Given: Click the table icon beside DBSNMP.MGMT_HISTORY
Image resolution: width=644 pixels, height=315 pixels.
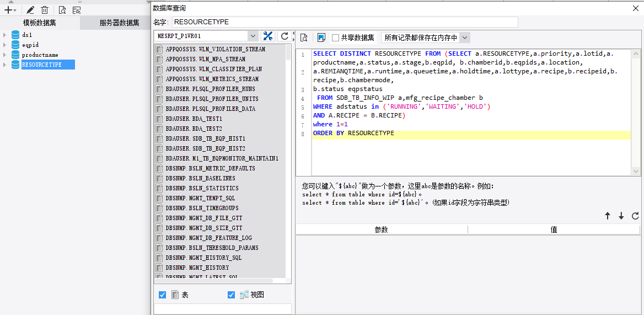Looking at the screenshot, I should (x=159, y=268).
